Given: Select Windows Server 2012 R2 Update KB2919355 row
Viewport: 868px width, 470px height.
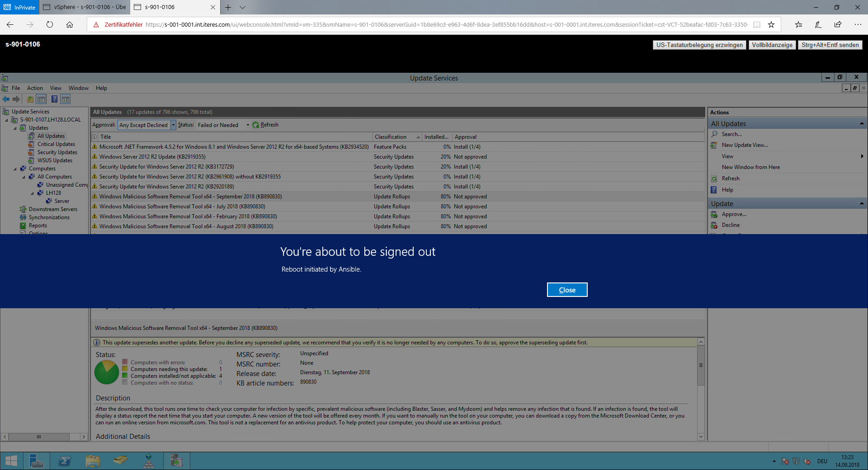Looking at the screenshot, I should pos(398,157).
